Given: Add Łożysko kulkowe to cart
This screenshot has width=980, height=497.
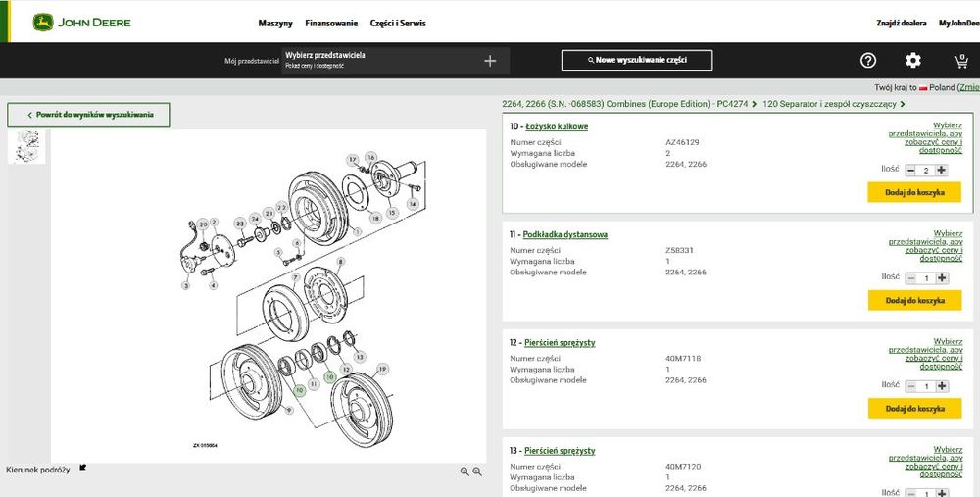Looking at the screenshot, I should point(913,192).
